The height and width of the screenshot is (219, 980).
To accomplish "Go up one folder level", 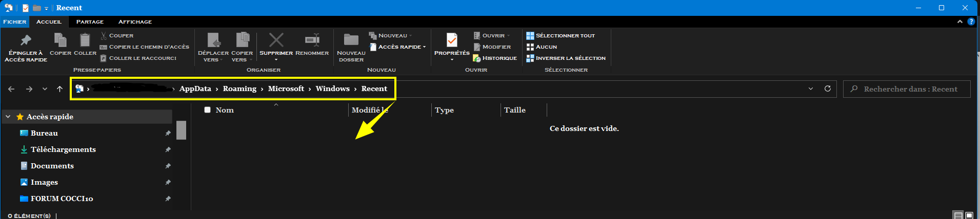I will pyautogui.click(x=59, y=89).
